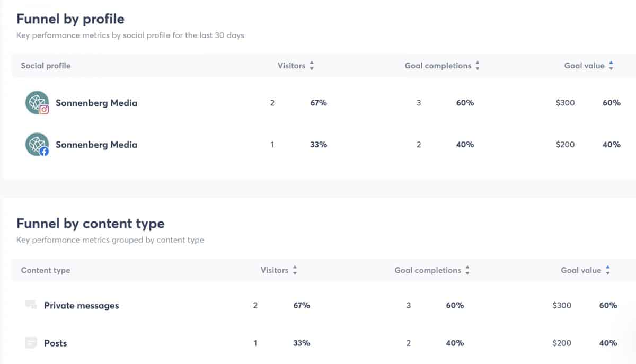Sort profiles by Visitors arrows
The image size is (636, 364).
(312, 66)
